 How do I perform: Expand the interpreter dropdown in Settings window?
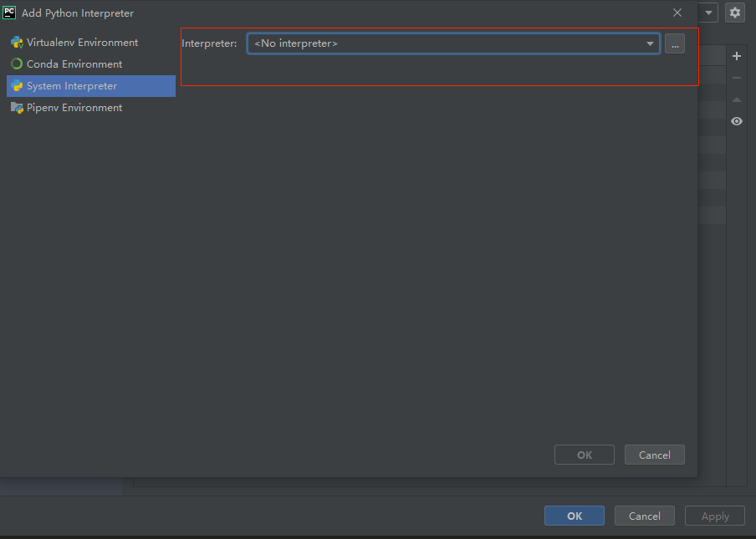[708, 13]
